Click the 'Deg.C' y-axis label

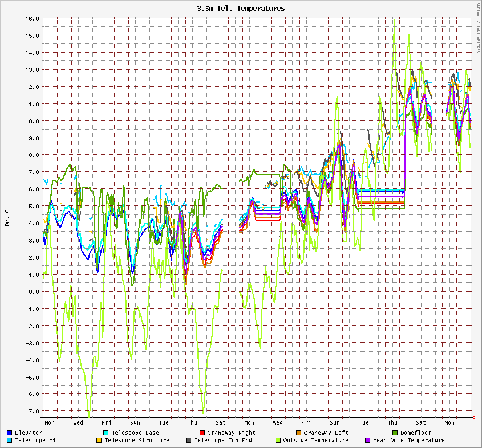[7, 217]
